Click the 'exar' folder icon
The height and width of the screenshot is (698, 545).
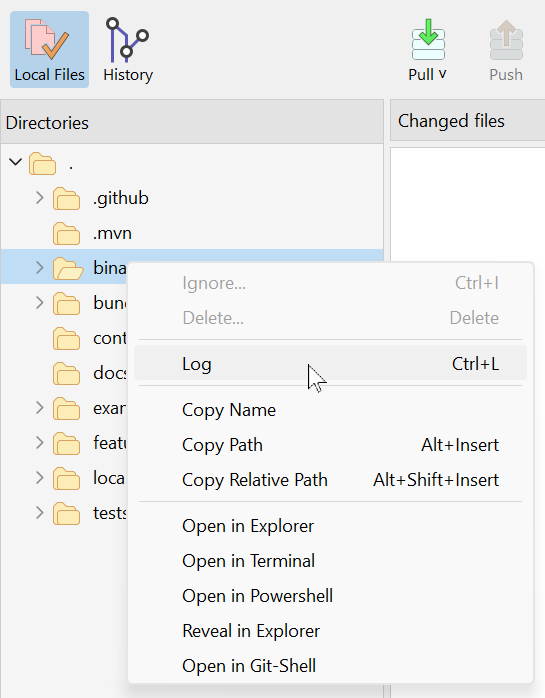point(66,409)
